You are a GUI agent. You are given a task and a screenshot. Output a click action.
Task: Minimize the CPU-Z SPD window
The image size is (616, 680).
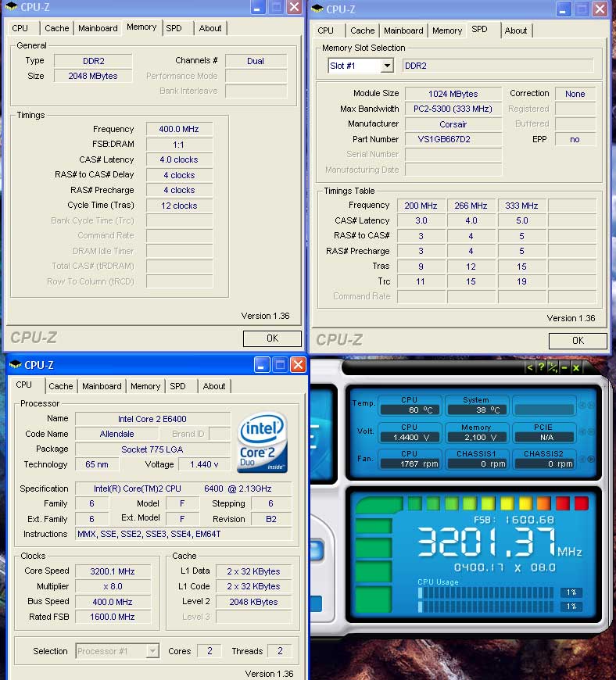(563, 9)
